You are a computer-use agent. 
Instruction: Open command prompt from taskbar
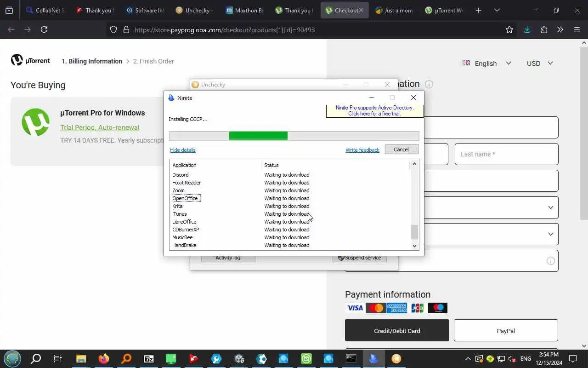(x=351, y=359)
